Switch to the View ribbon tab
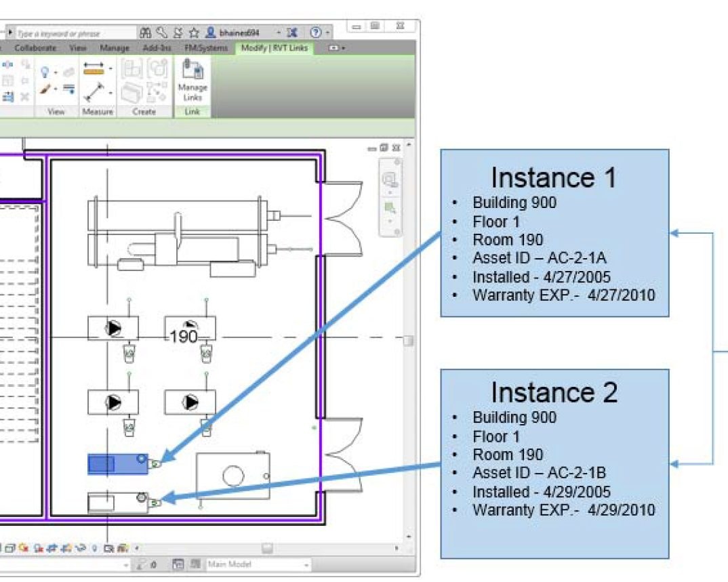Image resolution: width=728 pixels, height=582 pixels. click(x=78, y=48)
